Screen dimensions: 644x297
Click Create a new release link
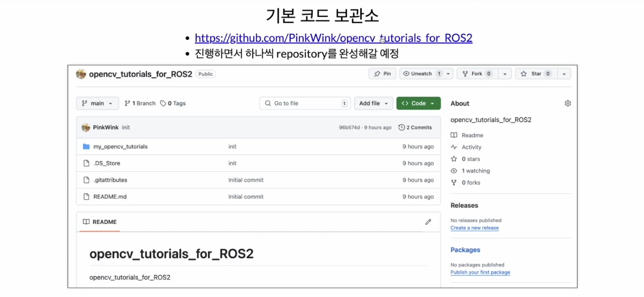[x=474, y=228]
